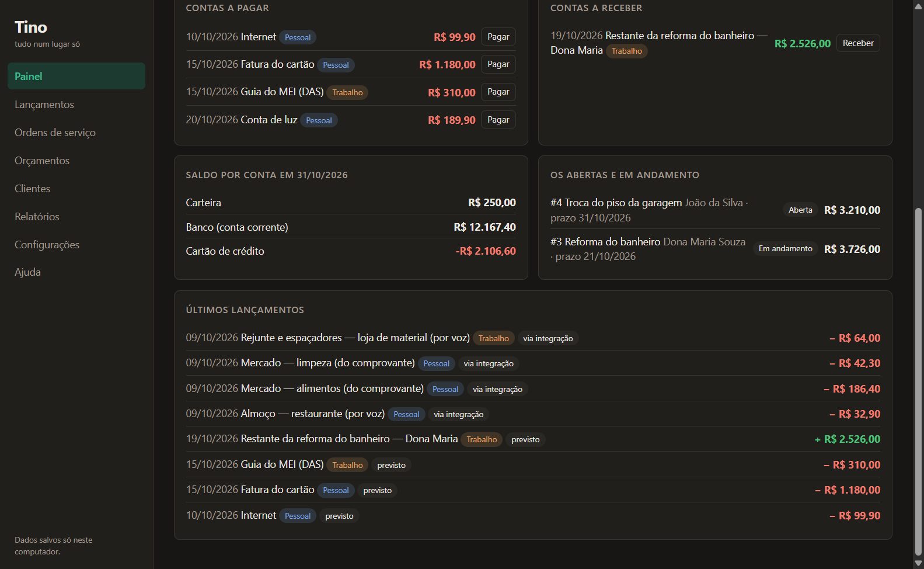The image size is (924, 569).
Task: Open Configurações in the sidebar
Action: pos(76,245)
